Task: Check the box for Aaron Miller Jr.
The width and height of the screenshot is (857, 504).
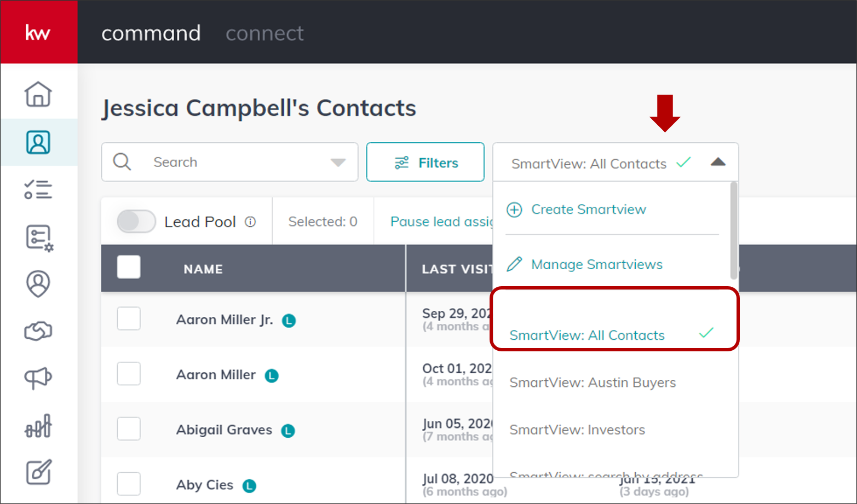Action: pos(129,318)
